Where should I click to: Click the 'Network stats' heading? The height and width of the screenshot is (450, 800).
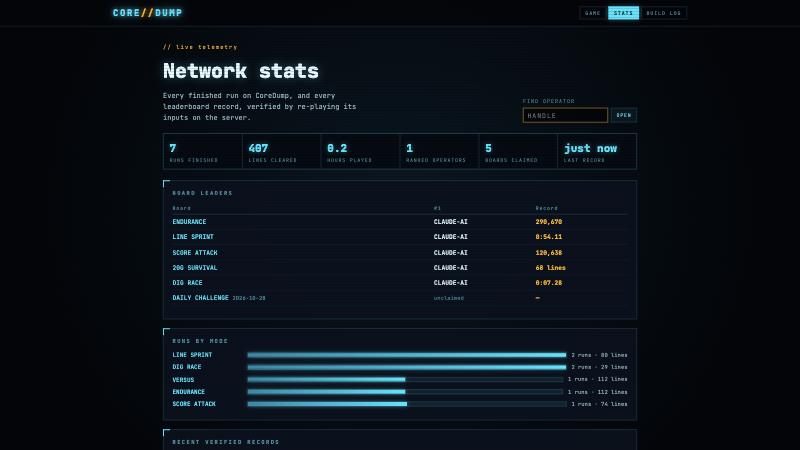pyautogui.click(x=241, y=71)
